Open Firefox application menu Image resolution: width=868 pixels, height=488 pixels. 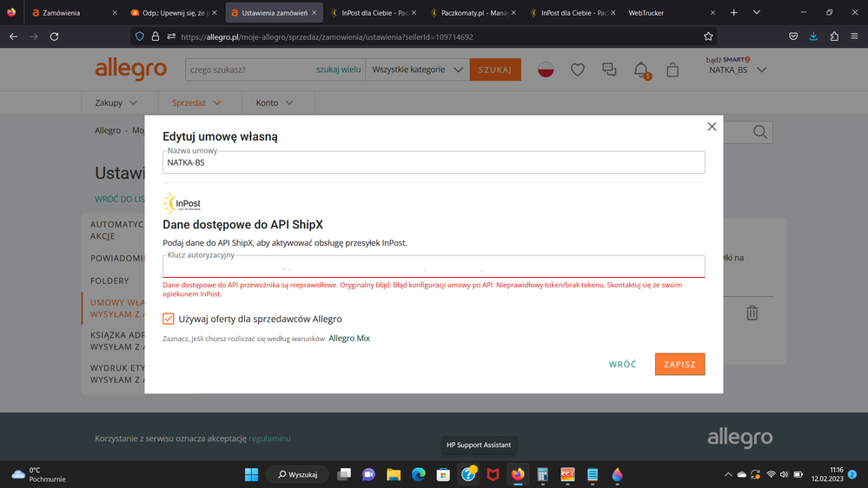(x=854, y=36)
